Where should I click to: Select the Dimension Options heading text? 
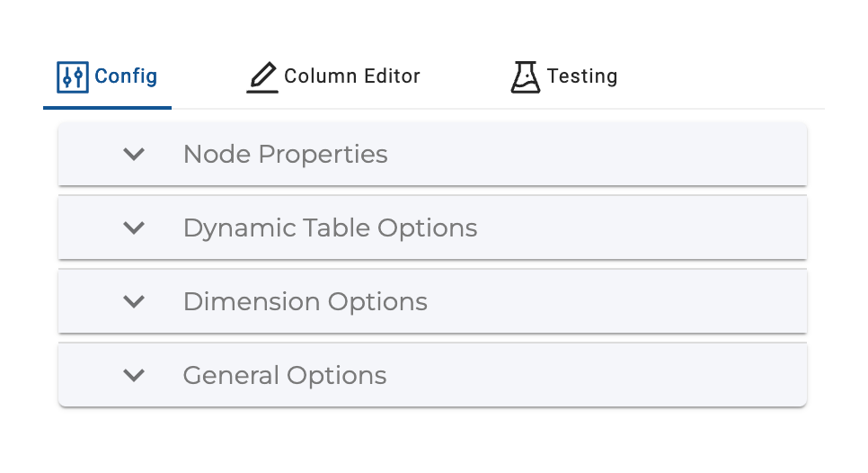[x=305, y=301]
